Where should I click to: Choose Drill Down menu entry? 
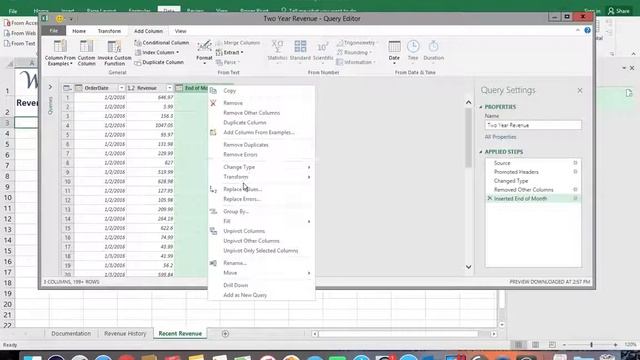click(236, 285)
